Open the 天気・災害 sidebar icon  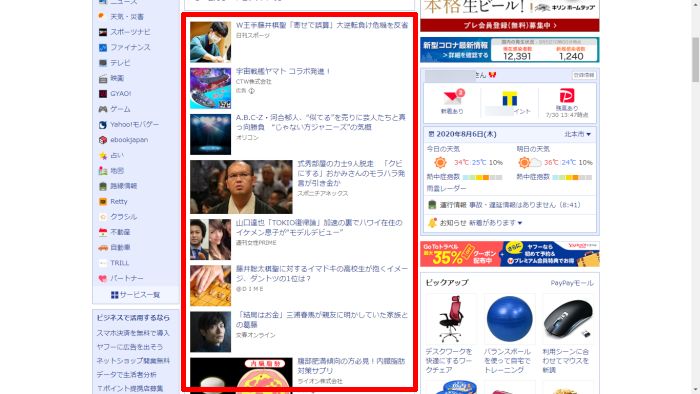pos(103,17)
